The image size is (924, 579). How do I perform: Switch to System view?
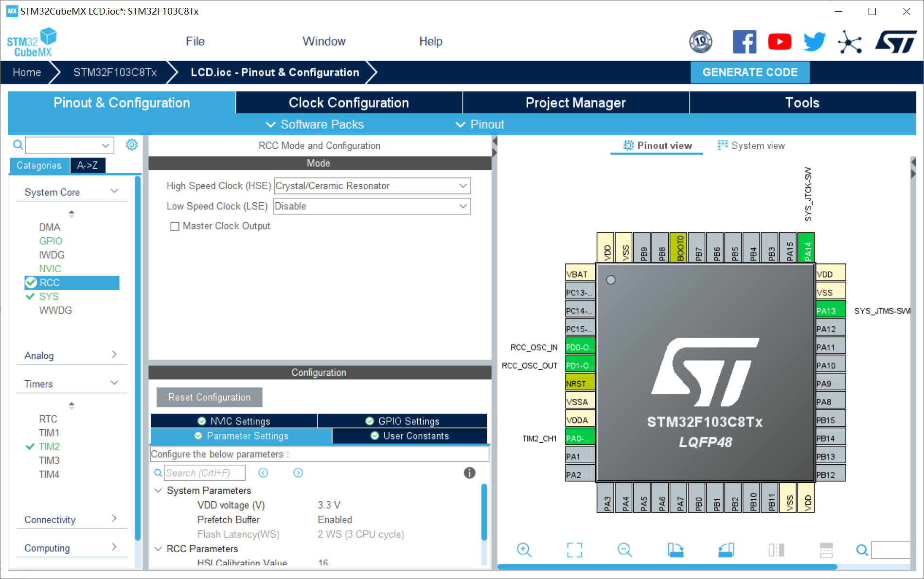(751, 145)
